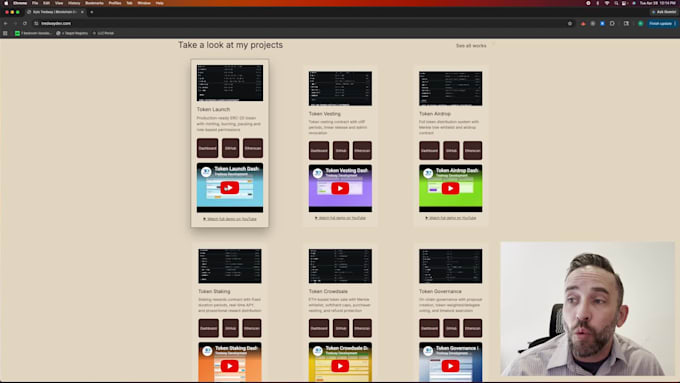Viewport: 680px width, 383px height.
Task: Open GitHub button on Token Crowdsale card
Action: click(x=341, y=328)
